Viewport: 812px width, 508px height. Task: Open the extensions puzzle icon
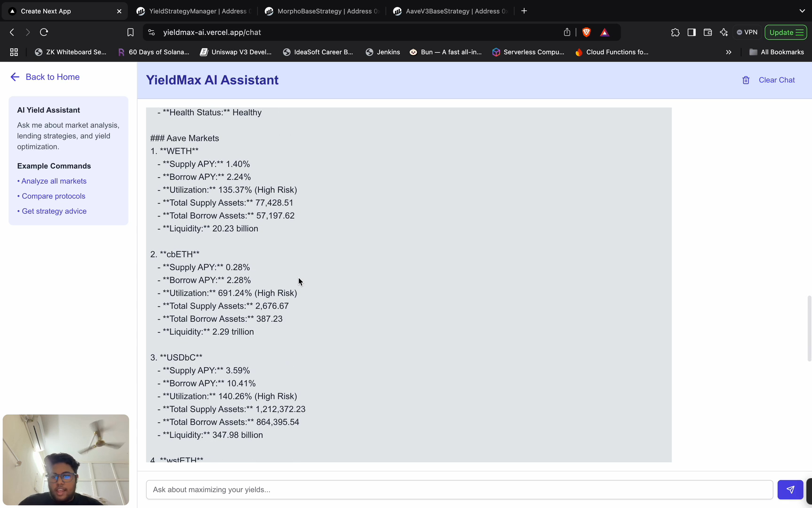click(675, 32)
